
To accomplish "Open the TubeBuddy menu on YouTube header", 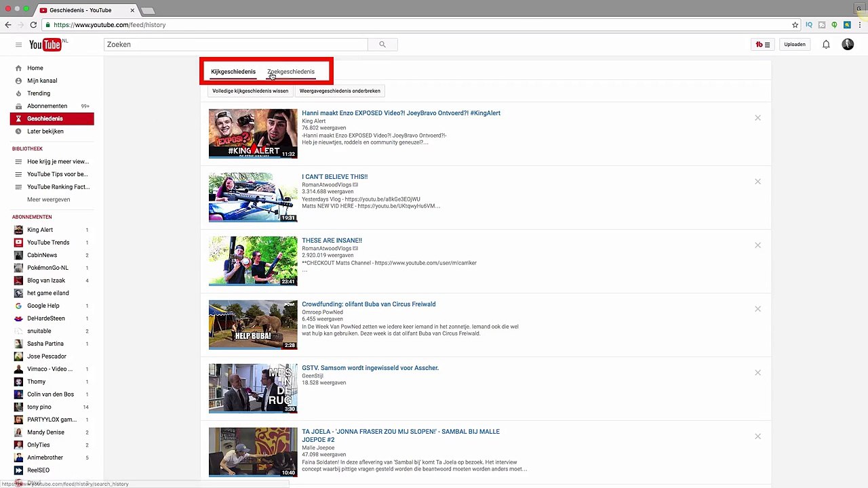I will (763, 45).
